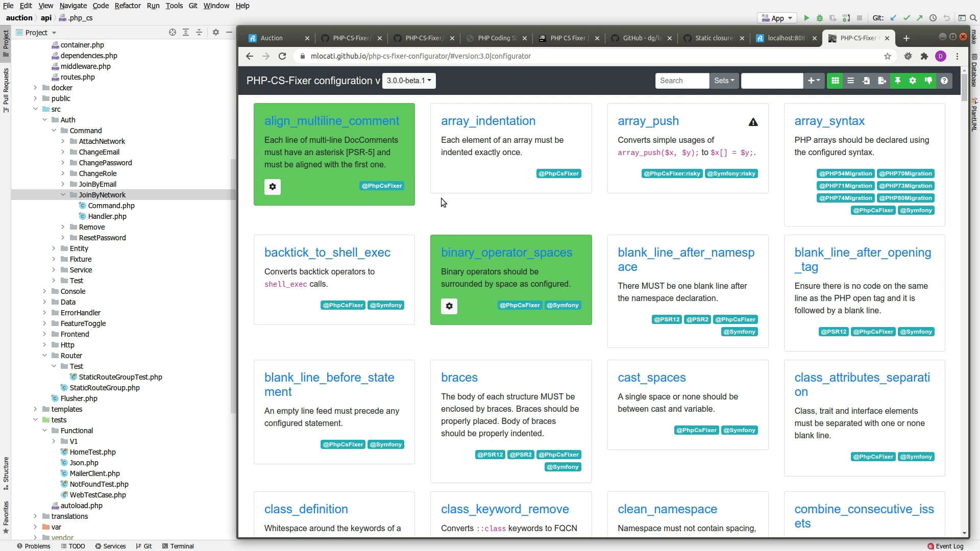Screen dimensions: 980x551
Task: Toggle list view in fixer toolbar
Action: pos(850,81)
